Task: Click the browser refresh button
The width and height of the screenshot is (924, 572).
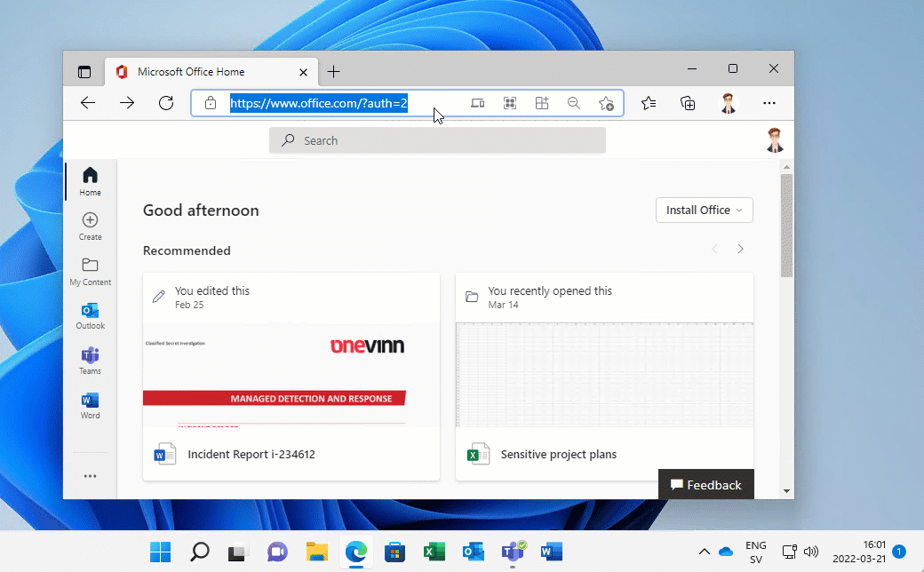Action: tap(166, 103)
